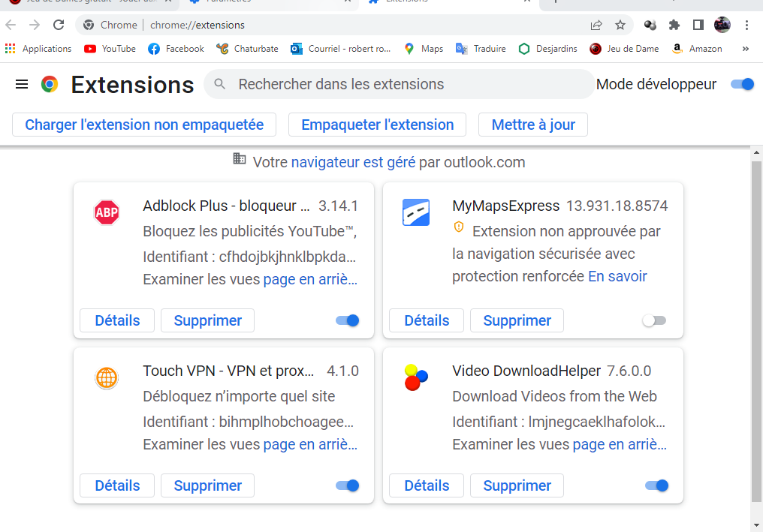This screenshot has width=763, height=532.
Task: Open the Desjardins bookmark
Action: tap(548, 49)
